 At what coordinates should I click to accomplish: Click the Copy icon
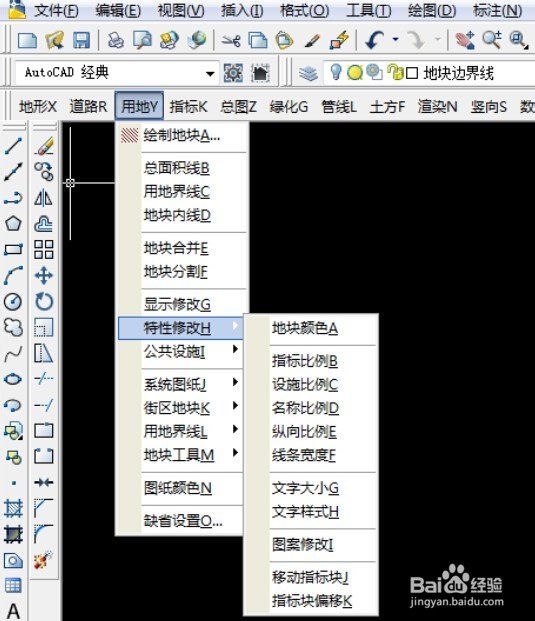tap(258, 40)
